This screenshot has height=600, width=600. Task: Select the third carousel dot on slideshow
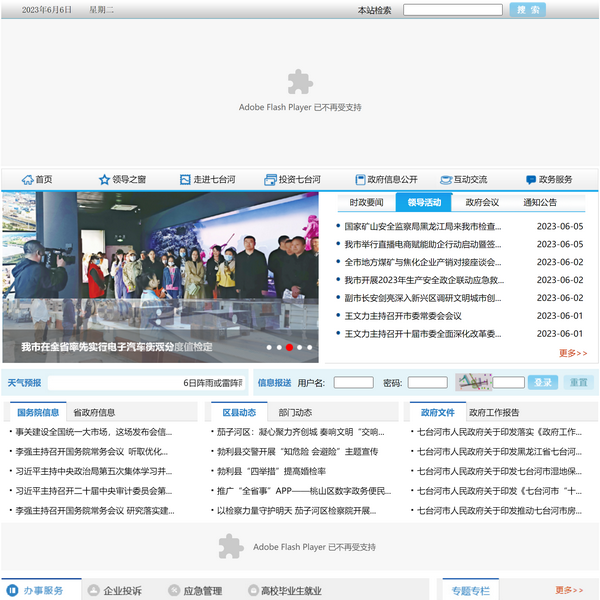[289, 347]
